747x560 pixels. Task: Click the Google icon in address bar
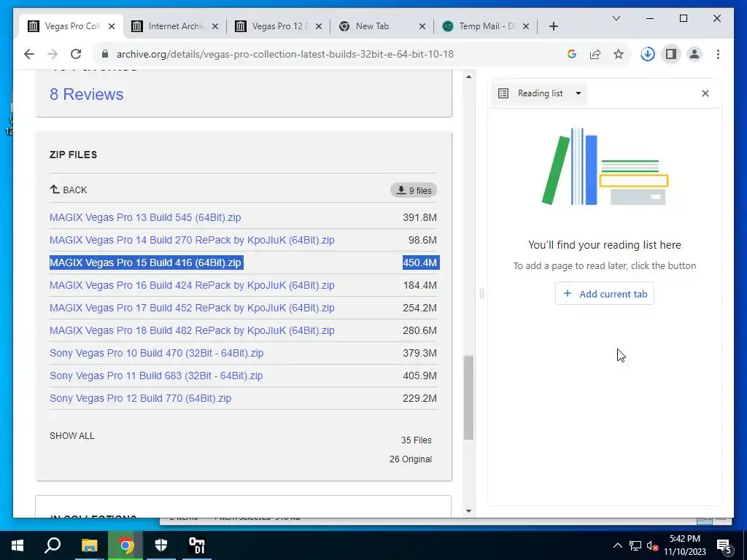click(572, 54)
